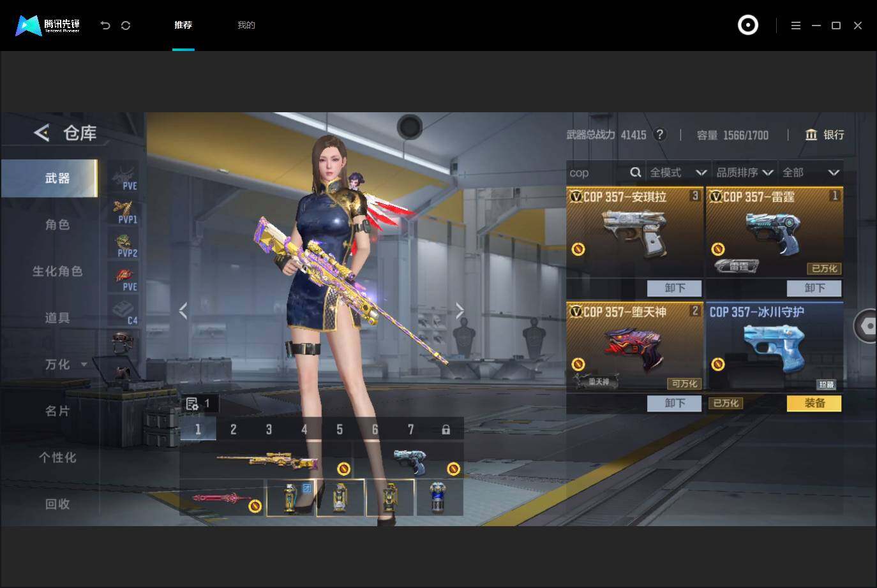Image resolution: width=877 pixels, height=588 pixels.
Task: Click the refresh icon in title bar
Action: tap(126, 26)
